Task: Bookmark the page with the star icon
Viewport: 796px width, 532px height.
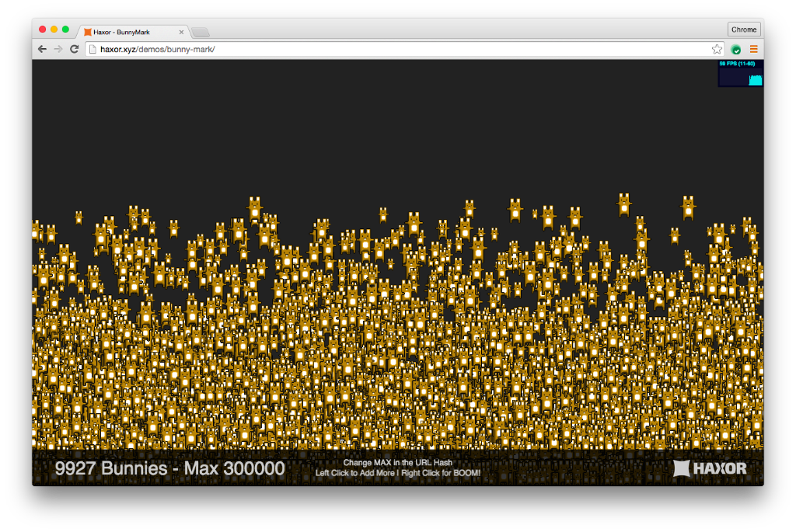Action: pyautogui.click(x=717, y=49)
